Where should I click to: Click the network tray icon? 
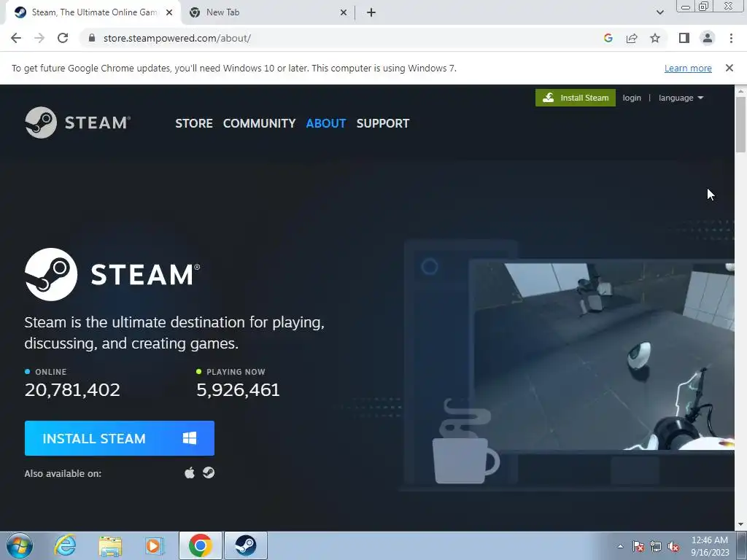pos(656,546)
